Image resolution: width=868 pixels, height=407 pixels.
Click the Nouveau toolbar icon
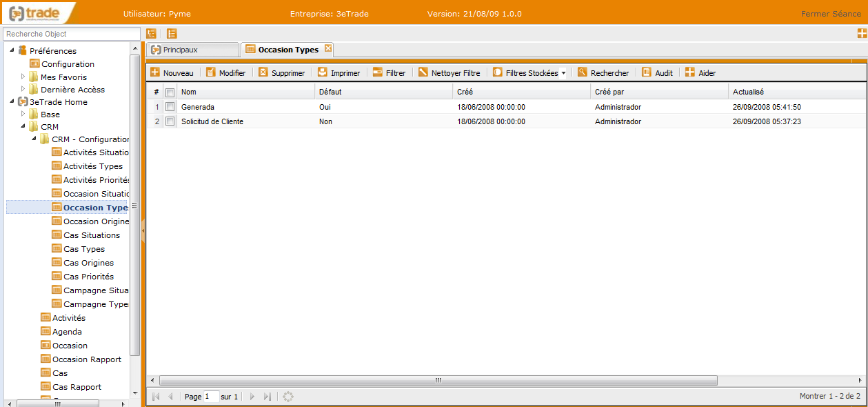point(155,72)
